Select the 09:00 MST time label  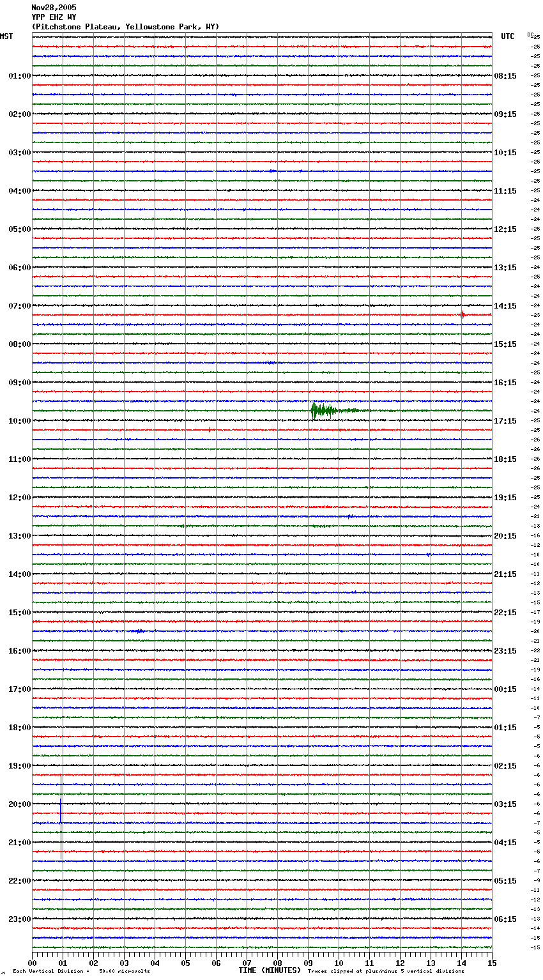(19, 383)
